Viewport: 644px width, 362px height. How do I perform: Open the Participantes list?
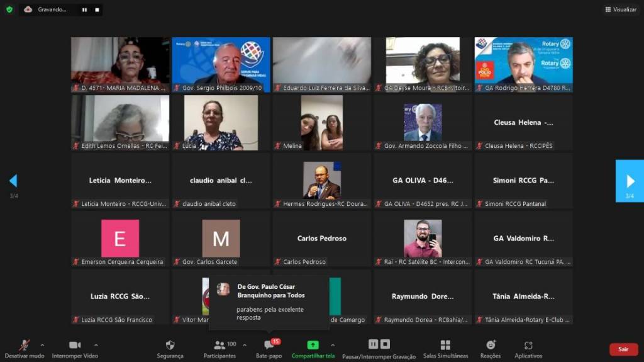[219, 349]
